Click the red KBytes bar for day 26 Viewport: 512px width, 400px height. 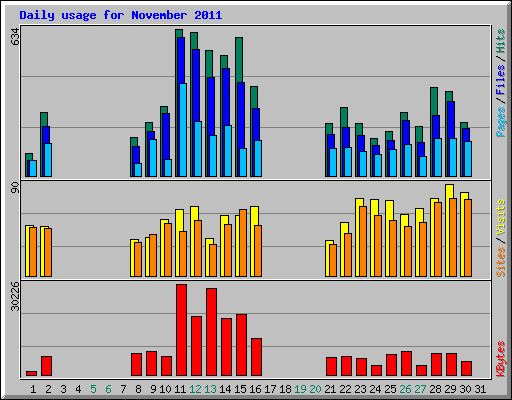point(406,363)
